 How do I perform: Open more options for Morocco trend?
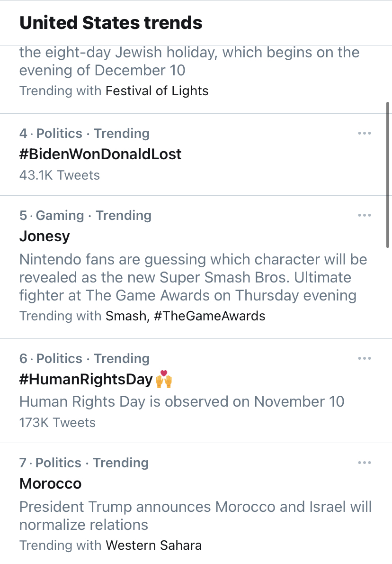tap(365, 463)
